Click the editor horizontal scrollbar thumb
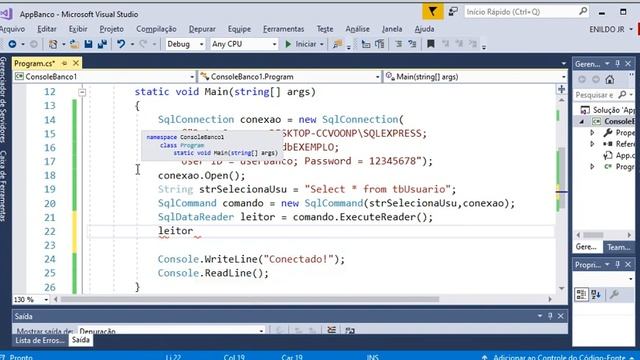 pos(250,299)
